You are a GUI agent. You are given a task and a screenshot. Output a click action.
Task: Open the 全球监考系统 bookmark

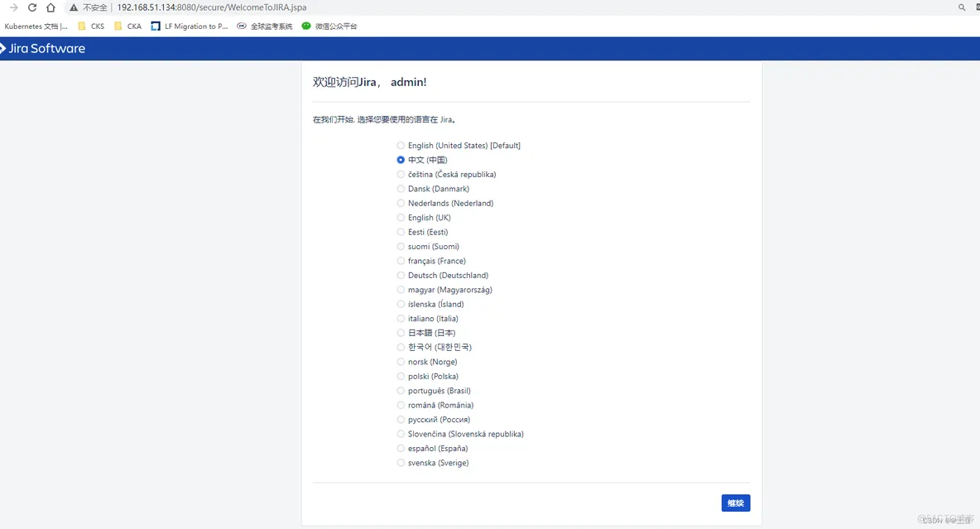click(x=264, y=26)
